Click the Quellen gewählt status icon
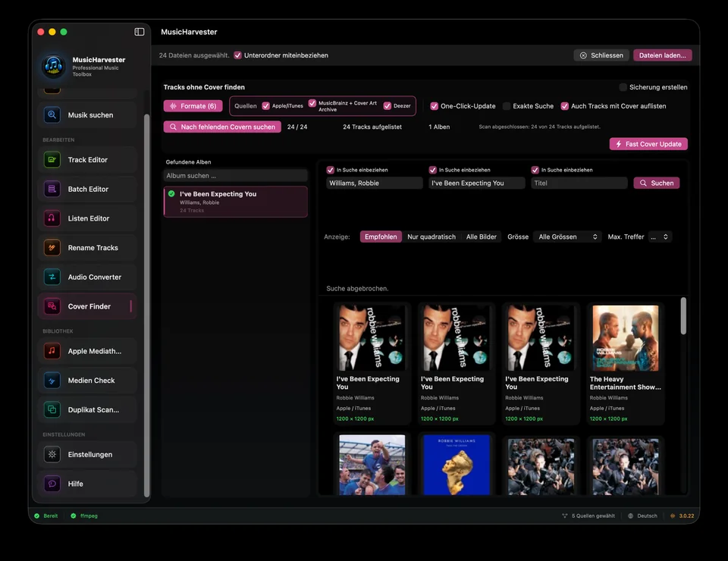The image size is (728, 561). (x=565, y=516)
